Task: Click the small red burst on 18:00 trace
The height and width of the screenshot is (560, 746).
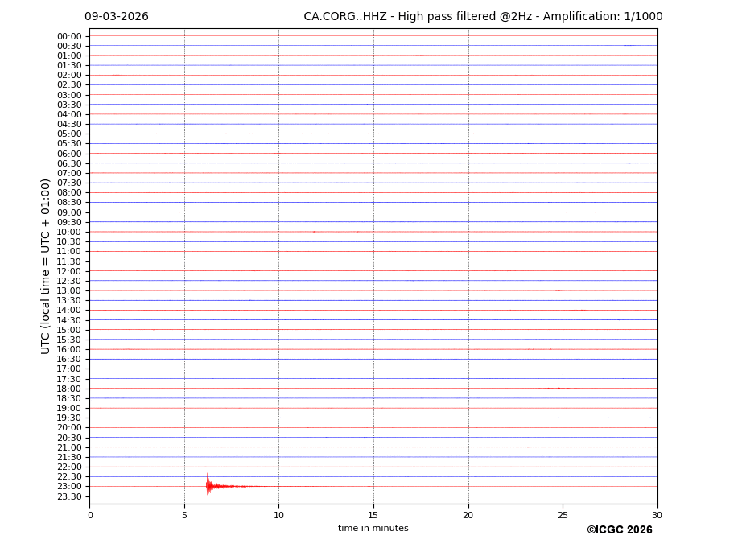Action: (x=558, y=388)
